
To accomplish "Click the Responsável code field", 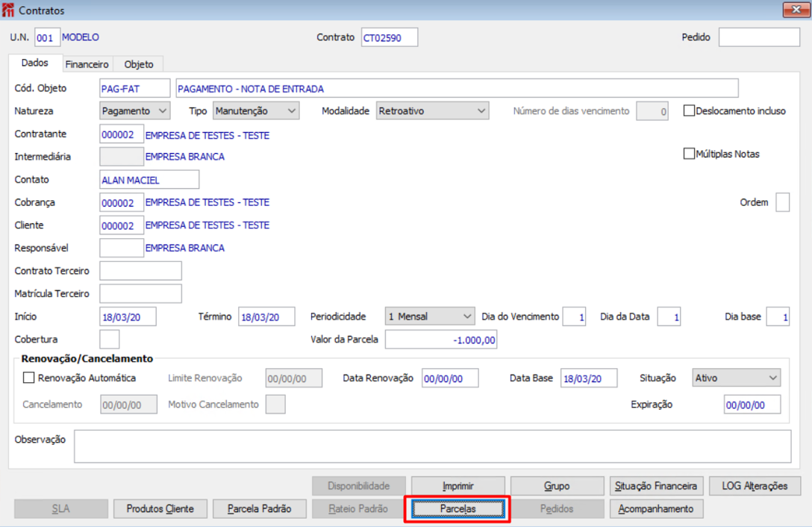I will coord(121,249).
